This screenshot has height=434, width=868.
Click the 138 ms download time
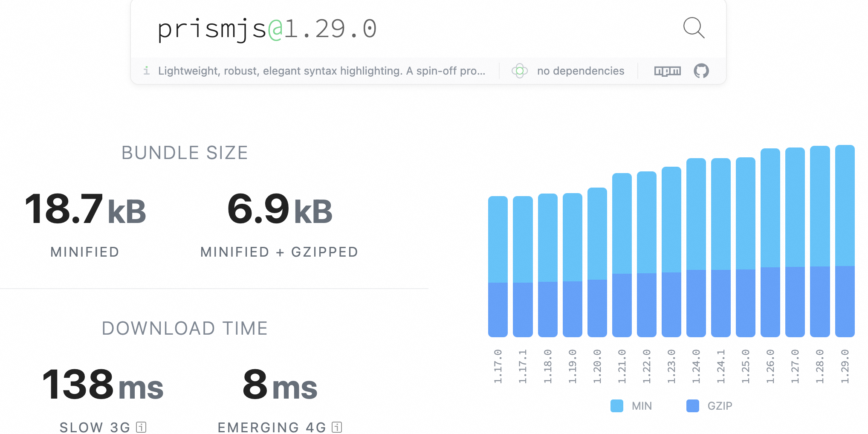tap(103, 385)
